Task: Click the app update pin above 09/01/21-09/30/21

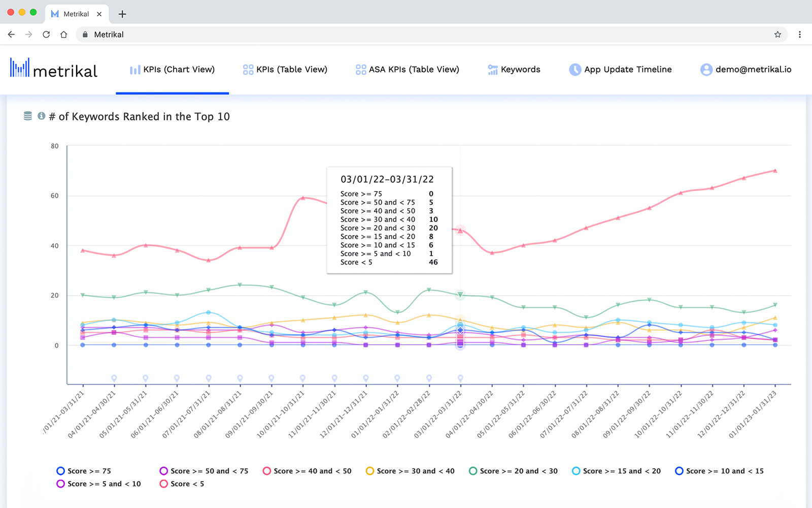Action: [x=272, y=378]
